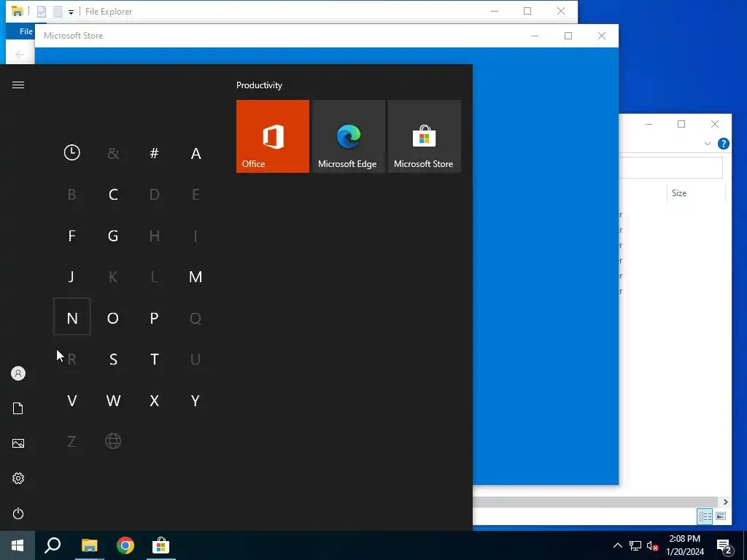
Task: Open the muted volume tray icon
Action: (x=652, y=545)
